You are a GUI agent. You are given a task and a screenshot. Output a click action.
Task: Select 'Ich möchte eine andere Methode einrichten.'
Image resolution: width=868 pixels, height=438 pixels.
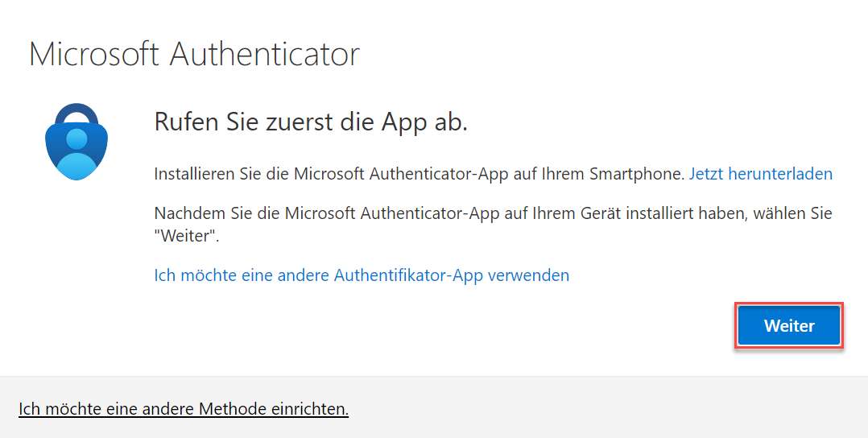click(x=184, y=409)
